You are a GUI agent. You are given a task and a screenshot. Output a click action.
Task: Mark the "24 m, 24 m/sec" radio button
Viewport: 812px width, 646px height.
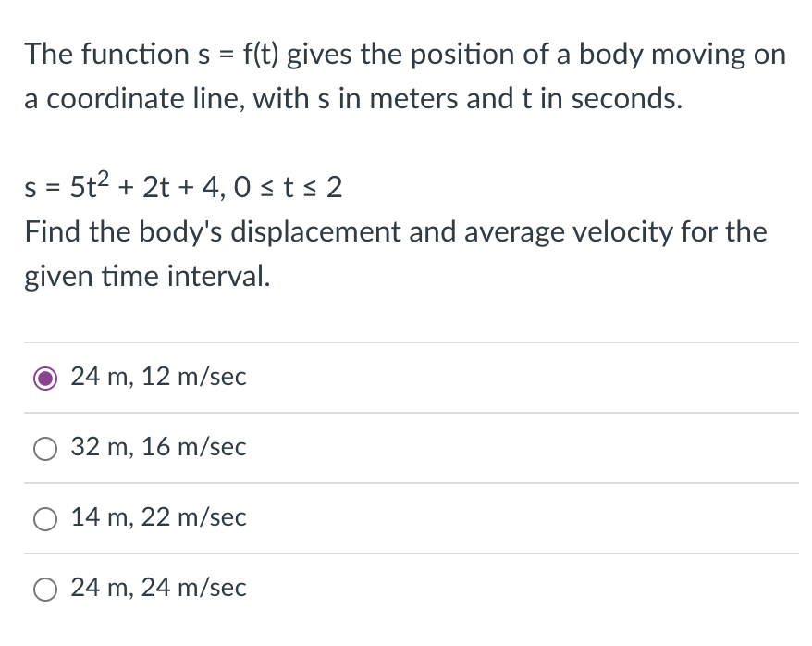(45, 590)
